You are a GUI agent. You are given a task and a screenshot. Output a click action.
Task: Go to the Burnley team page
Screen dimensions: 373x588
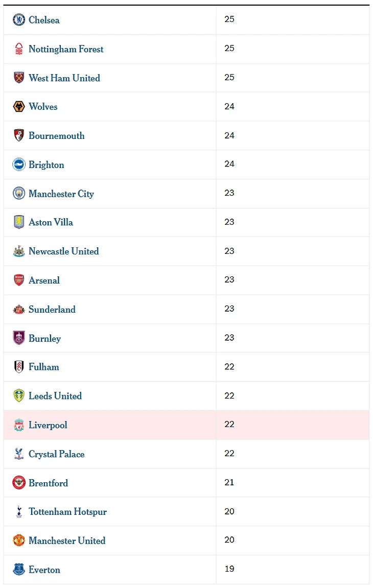44,338
